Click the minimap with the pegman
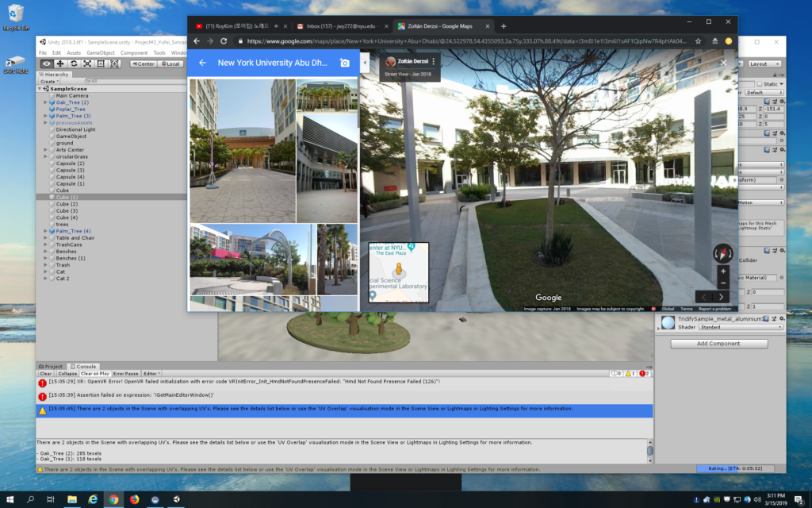The height and width of the screenshot is (508, 812). (x=399, y=272)
